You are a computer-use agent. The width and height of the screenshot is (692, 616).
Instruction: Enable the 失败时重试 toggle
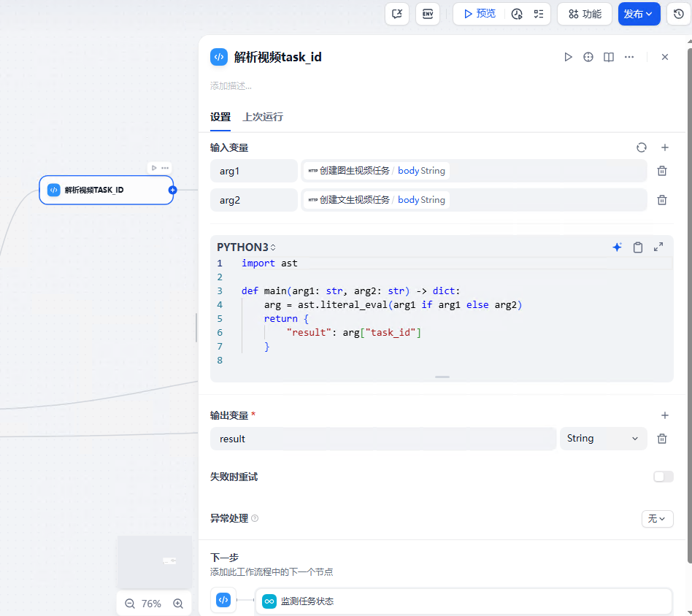pos(664,477)
